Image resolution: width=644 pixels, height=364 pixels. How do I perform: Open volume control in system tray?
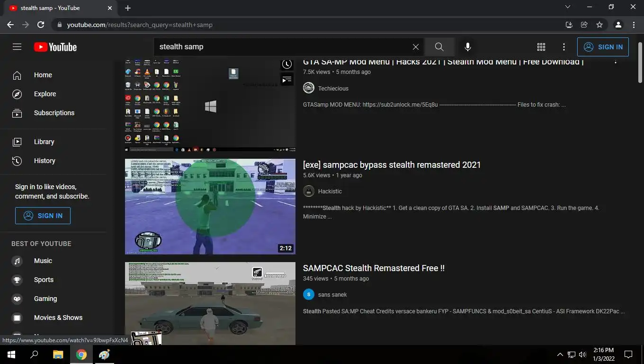click(x=582, y=355)
